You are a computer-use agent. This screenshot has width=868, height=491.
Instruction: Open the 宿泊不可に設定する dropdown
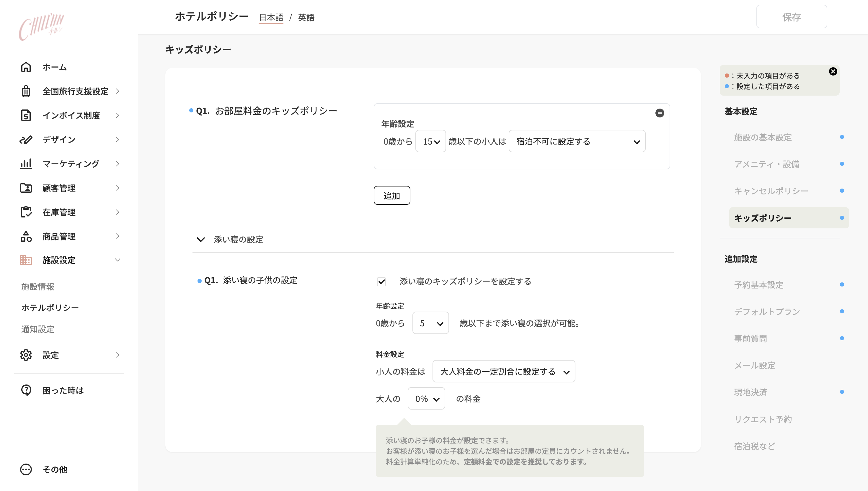(577, 141)
